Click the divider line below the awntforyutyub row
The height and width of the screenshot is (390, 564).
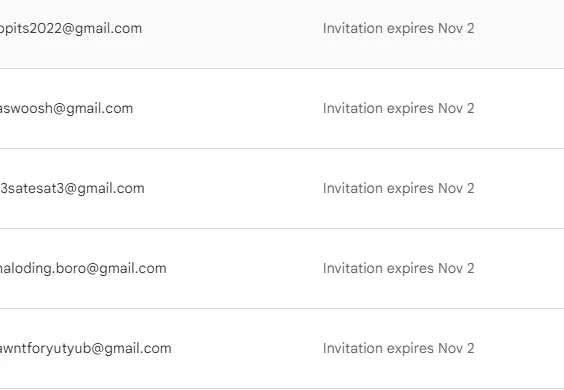(282, 388)
